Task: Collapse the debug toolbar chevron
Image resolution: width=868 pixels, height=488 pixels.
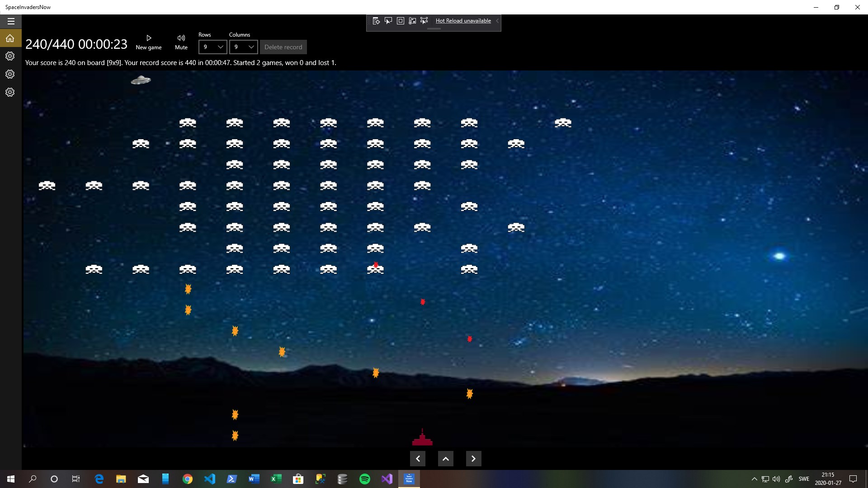Action: pos(497,21)
